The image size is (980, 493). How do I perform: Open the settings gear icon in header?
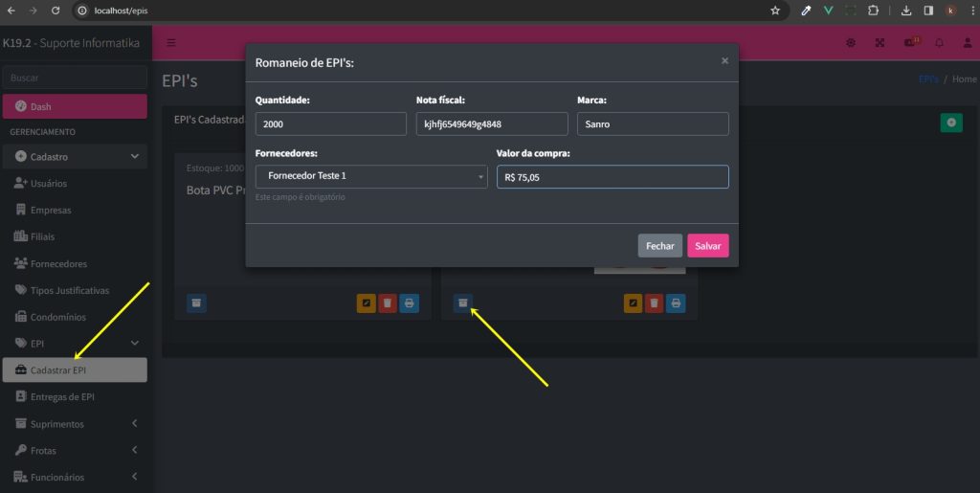tap(851, 43)
